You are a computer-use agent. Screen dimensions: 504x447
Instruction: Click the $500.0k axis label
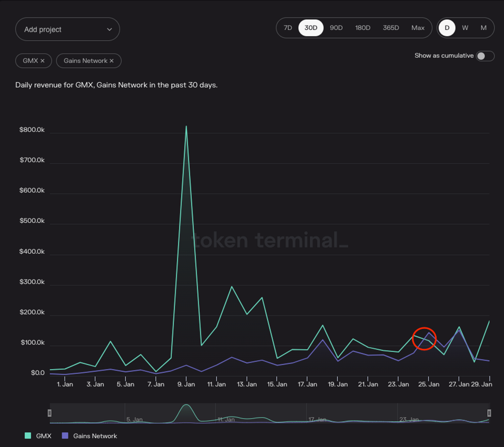coord(32,221)
